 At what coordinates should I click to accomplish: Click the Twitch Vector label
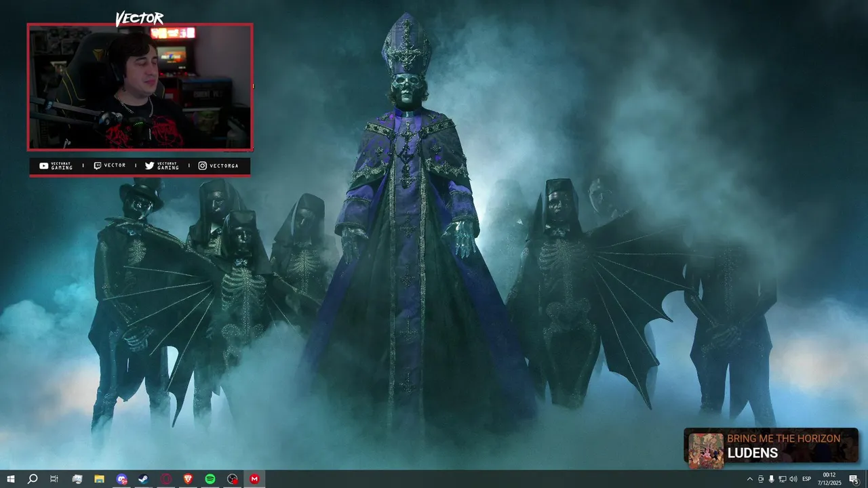(110, 166)
